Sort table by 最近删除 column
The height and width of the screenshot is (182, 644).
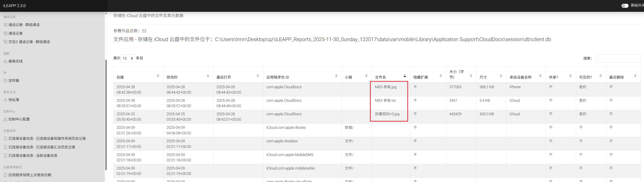tap(623, 75)
